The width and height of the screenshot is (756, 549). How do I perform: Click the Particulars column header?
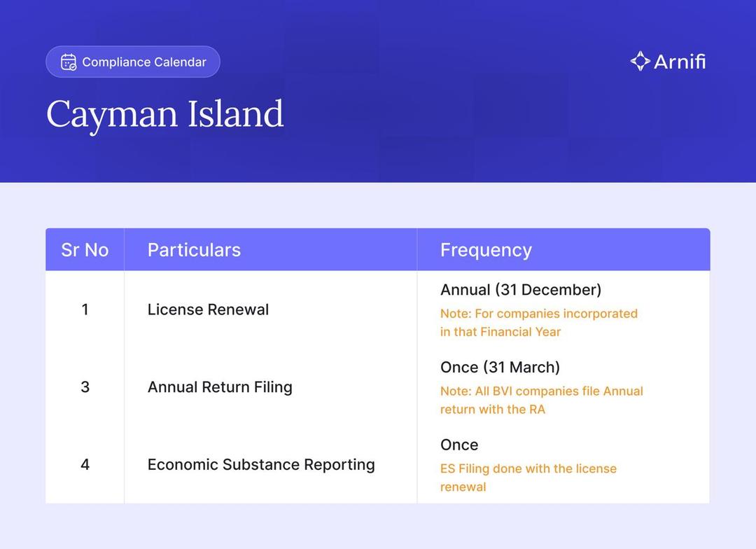194,250
